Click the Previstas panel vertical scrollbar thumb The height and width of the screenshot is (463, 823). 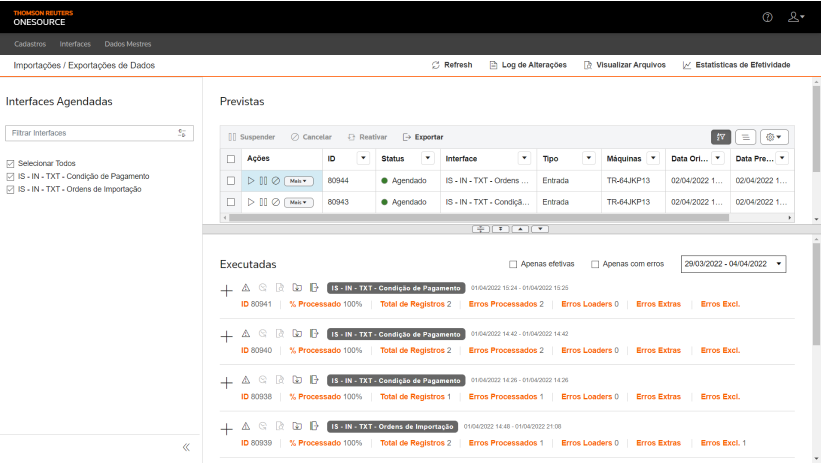[x=816, y=129]
